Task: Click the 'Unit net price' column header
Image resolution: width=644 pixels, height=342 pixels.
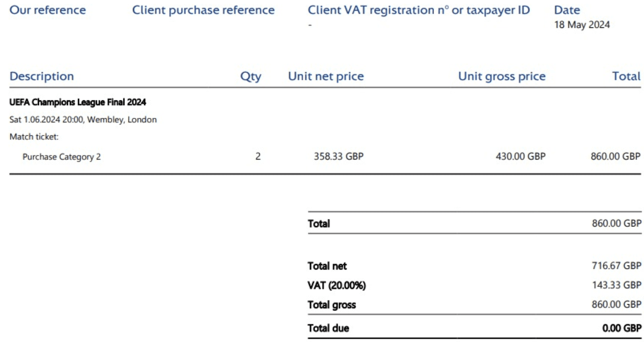Action: click(326, 76)
